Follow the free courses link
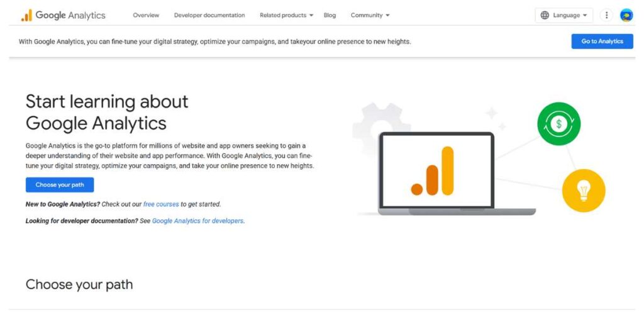 (161, 204)
